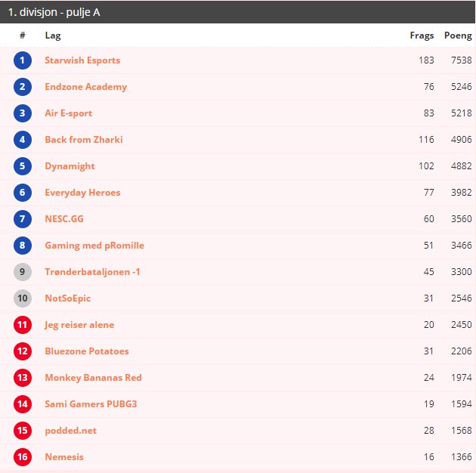Select Monkey Bananas Red points 1974

click(462, 378)
